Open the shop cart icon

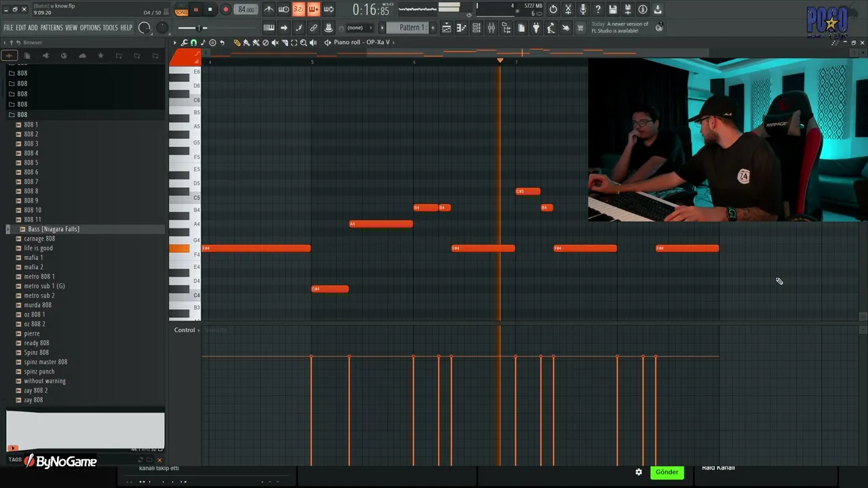(x=580, y=28)
